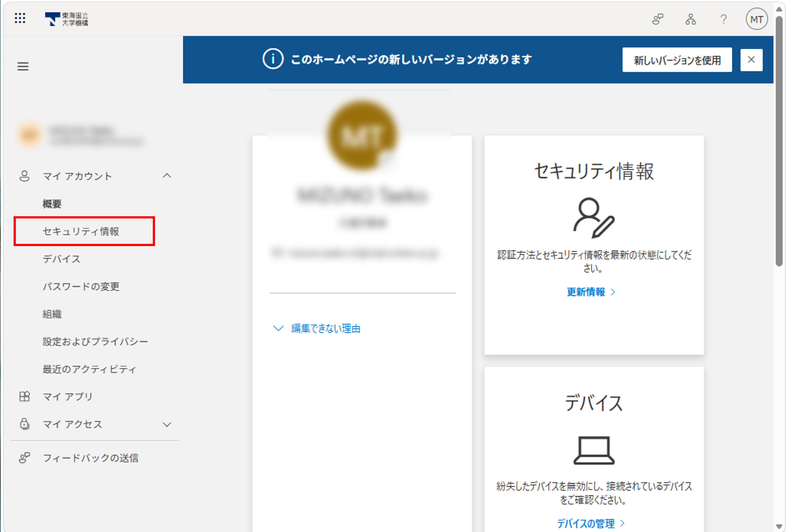Click the lock icon beside マイ アクセス
This screenshot has width=788, height=532.
24,424
